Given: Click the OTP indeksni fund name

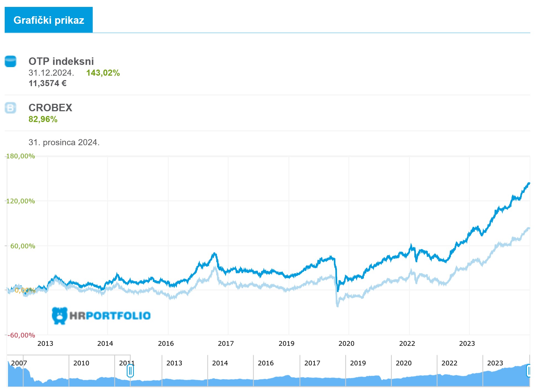Looking at the screenshot, I should pyautogui.click(x=61, y=61).
